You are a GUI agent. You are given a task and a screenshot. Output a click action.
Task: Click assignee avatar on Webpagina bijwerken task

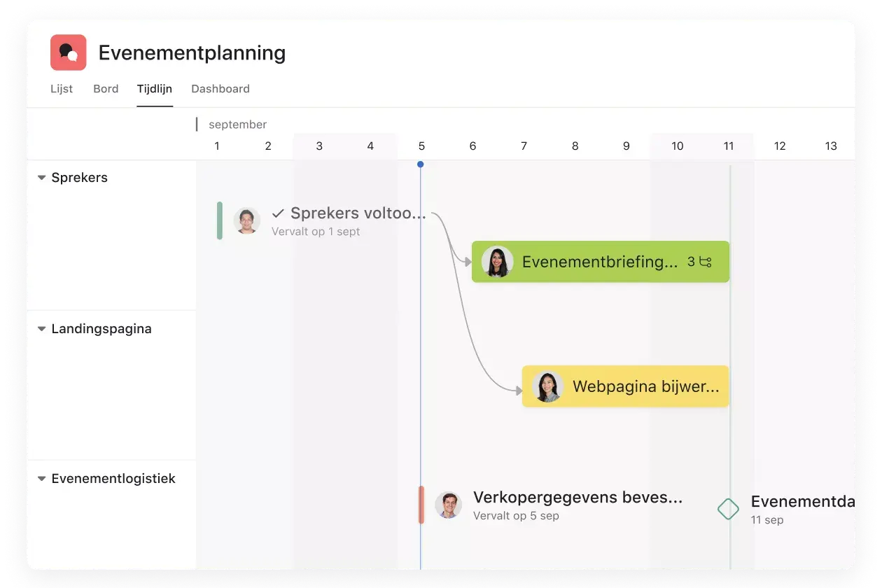click(547, 386)
